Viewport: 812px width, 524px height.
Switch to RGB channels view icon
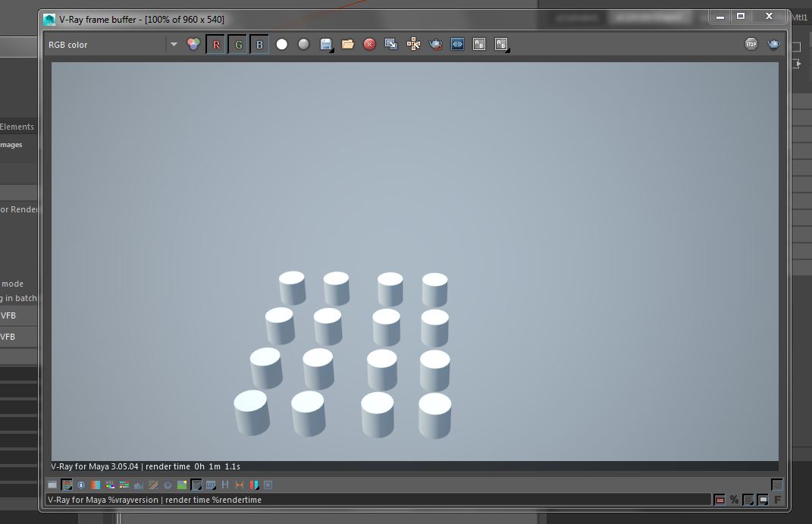coord(193,45)
